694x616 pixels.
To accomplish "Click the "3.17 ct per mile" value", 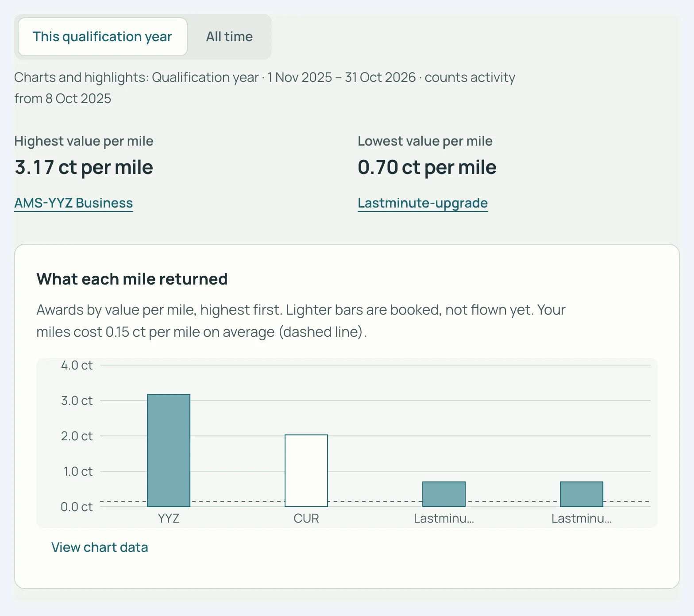I will [x=84, y=167].
